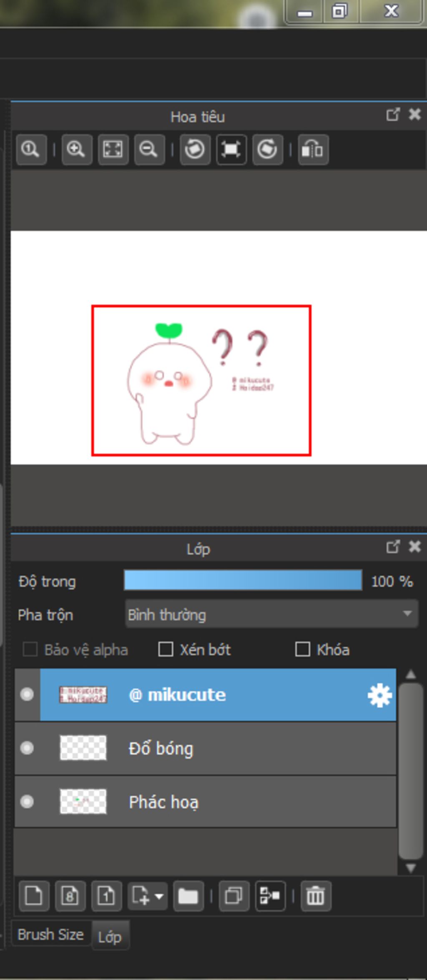Open the Pha trộn blending dropdown
Screen dimensions: 427x980
271,614
